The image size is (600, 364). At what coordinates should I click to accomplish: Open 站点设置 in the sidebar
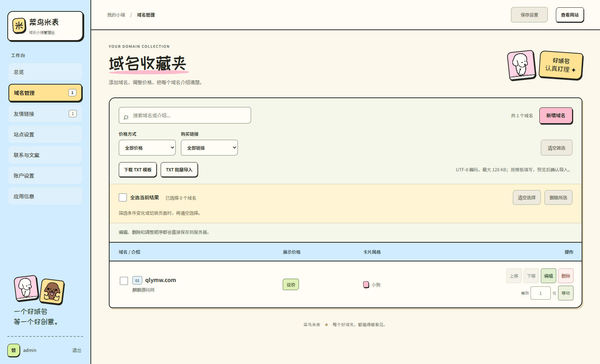click(x=45, y=135)
